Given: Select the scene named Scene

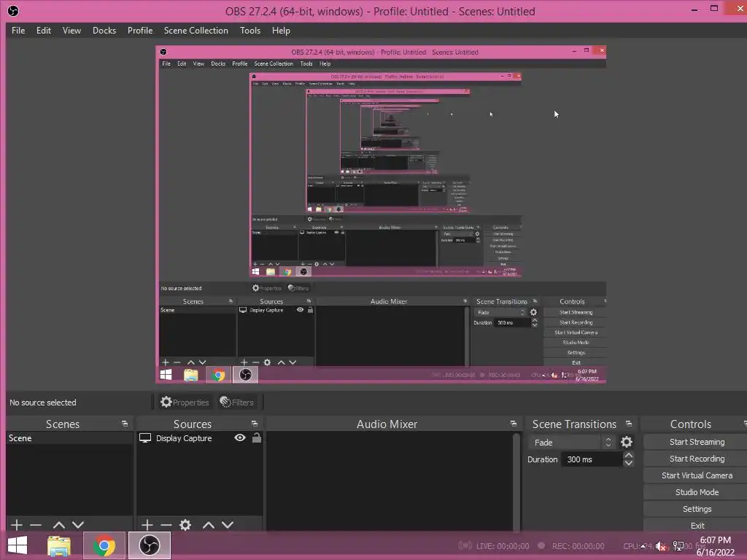Looking at the screenshot, I should (69, 438).
